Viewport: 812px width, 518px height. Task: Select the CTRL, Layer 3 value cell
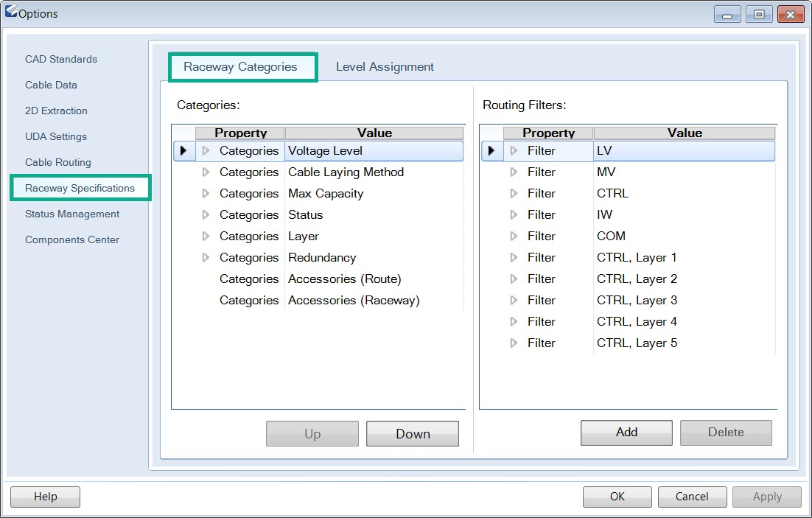684,300
